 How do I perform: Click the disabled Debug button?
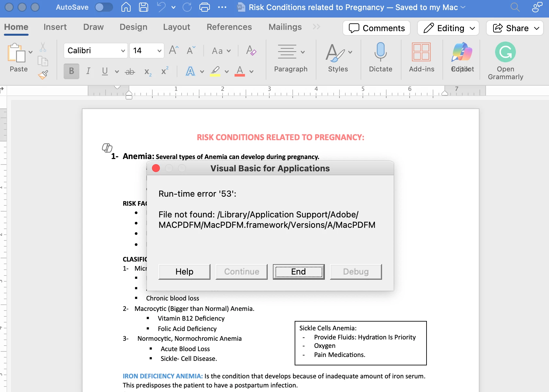point(356,272)
